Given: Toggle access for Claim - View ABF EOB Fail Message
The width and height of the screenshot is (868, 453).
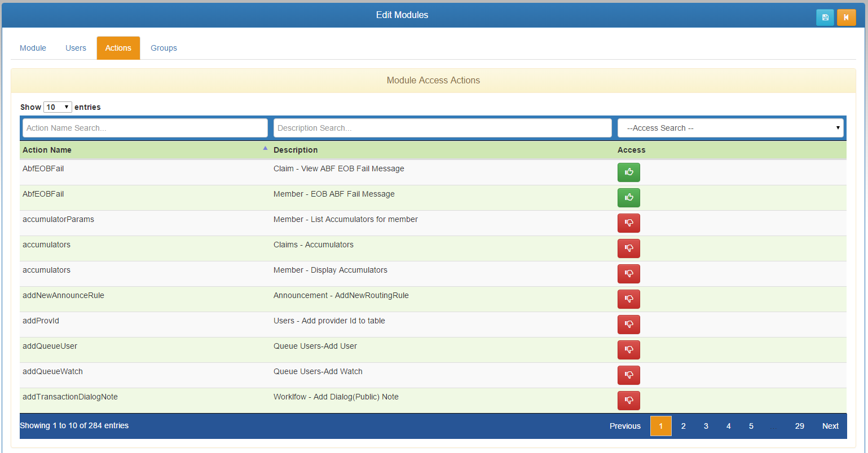Looking at the screenshot, I should point(628,172).
